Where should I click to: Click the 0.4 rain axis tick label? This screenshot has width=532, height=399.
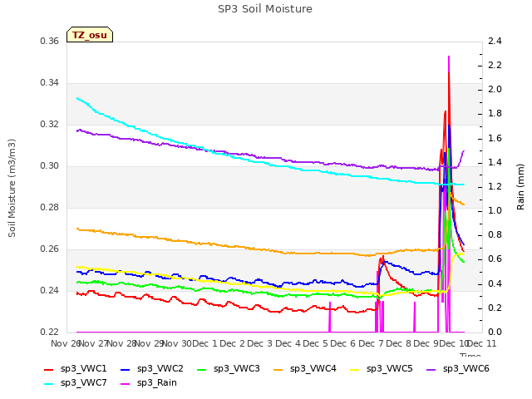click(x=495, y=284)
